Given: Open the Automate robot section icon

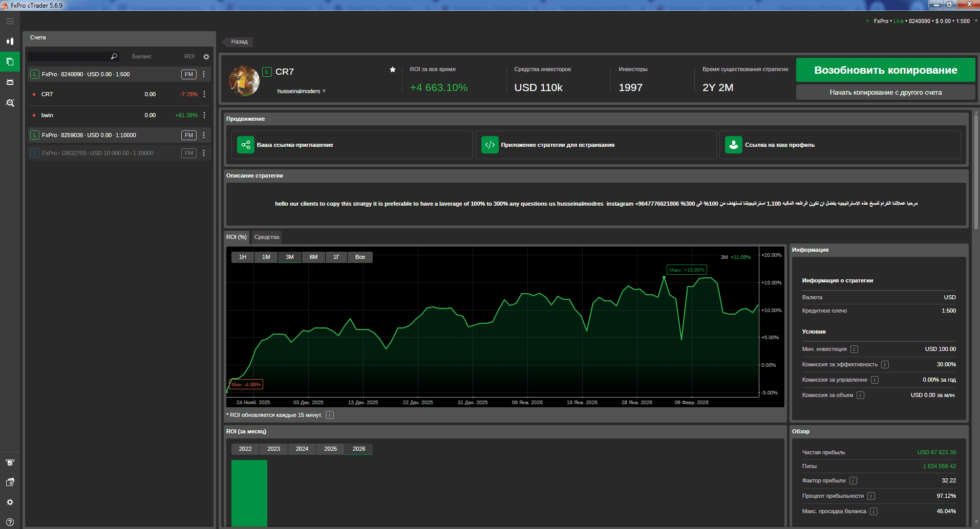Looking at the screenshot, I should pos(10,82).
